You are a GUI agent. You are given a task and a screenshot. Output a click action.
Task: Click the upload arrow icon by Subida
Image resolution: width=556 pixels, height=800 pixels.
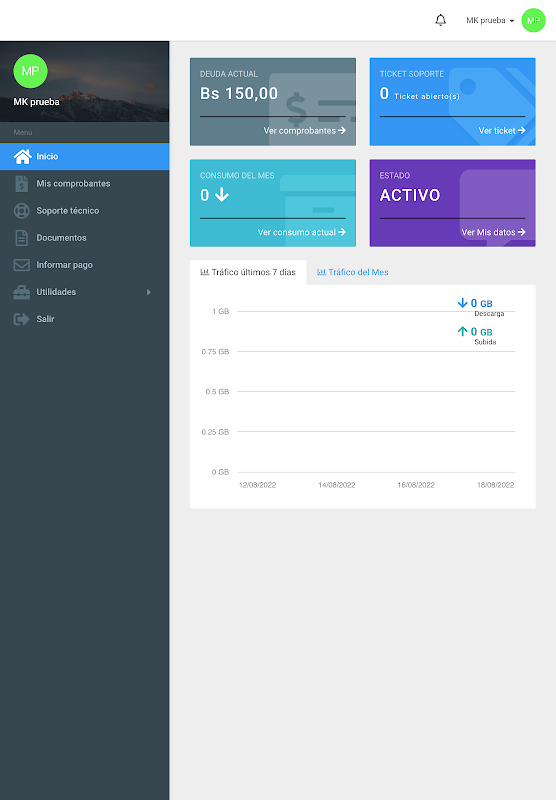pos(463,332)
